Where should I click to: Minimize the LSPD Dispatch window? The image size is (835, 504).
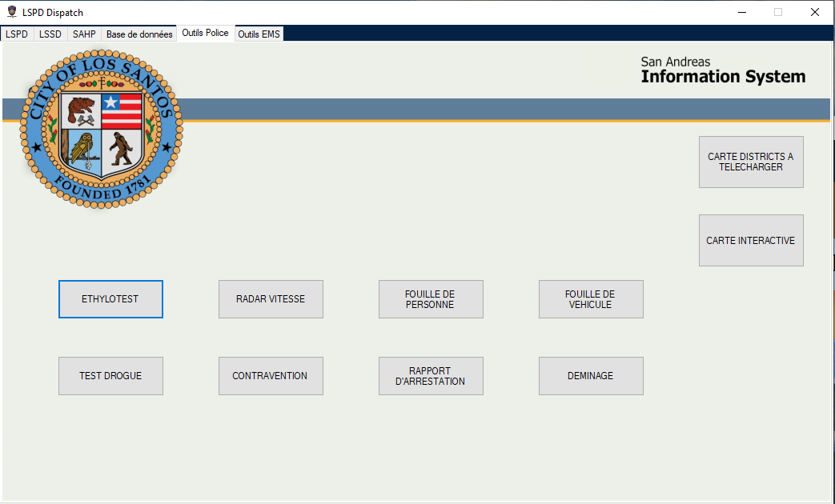[x=742, y=12]
